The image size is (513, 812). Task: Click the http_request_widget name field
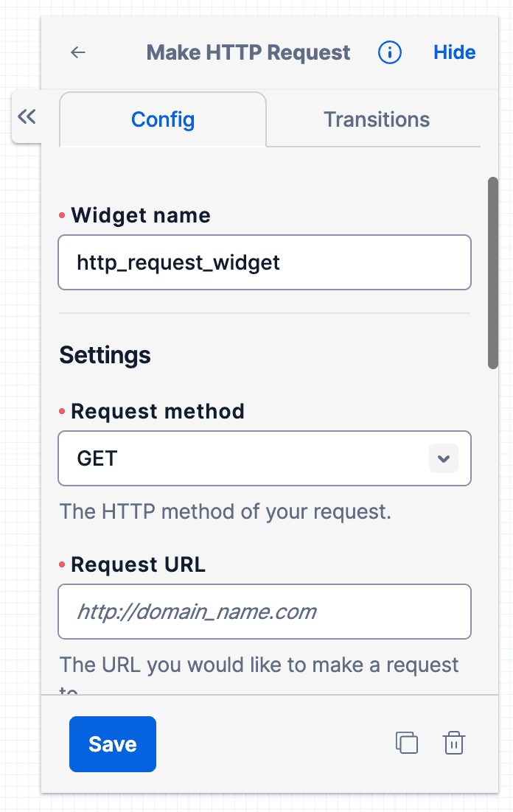265,262
